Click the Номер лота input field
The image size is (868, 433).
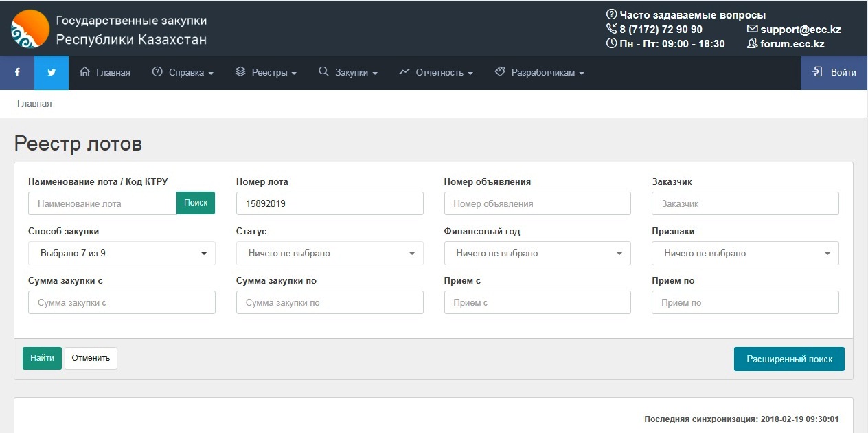[x=330, y=203]
